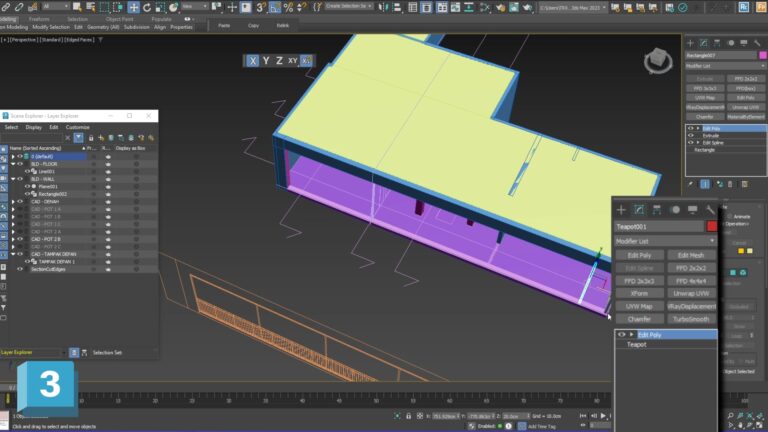Image resolution: width=768 pixels, height=432 pixels.
Task: Open the Display menu in Scene Explorer
Action: (x=34, y=127)
